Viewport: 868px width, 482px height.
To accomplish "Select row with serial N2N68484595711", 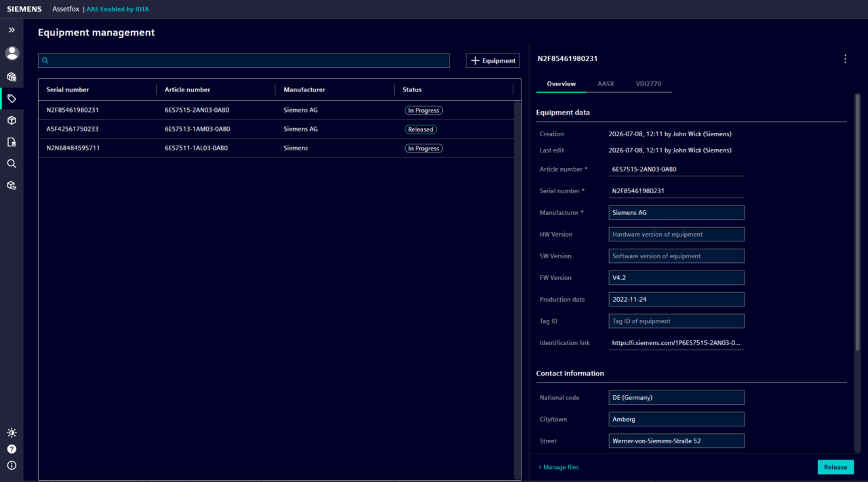I will click(276, 148).
